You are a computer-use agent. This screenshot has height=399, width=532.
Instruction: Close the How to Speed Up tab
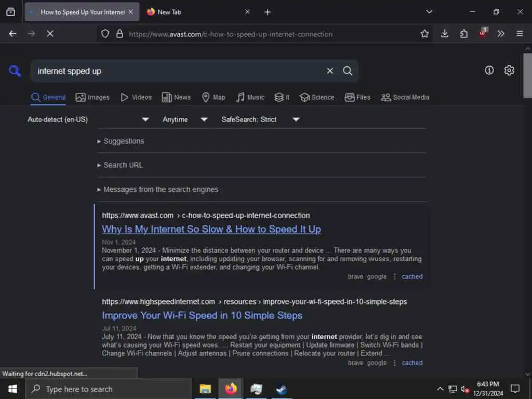tap(130, 12)
